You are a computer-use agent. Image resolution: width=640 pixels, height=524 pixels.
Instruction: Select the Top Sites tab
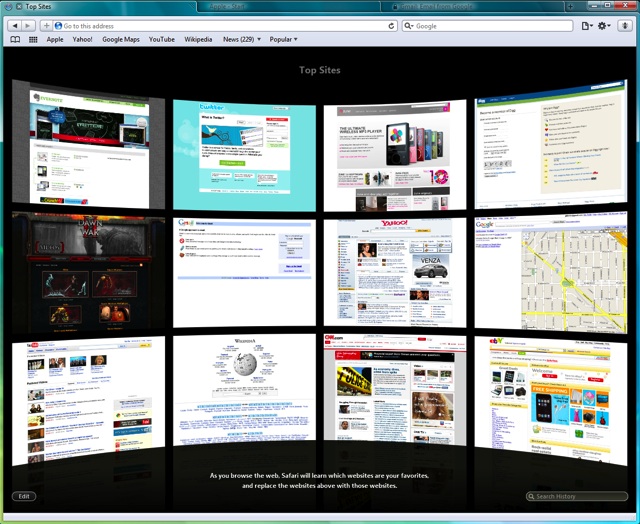[x=100, y=7]
